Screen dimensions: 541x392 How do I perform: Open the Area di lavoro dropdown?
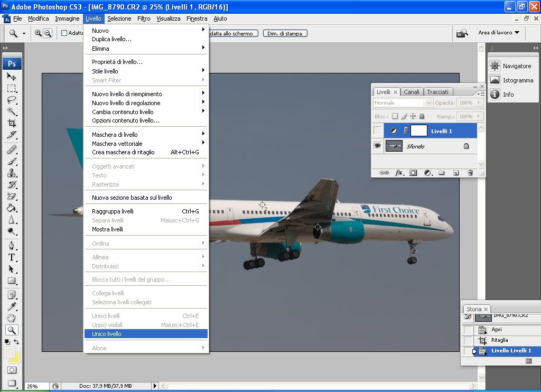498,33
